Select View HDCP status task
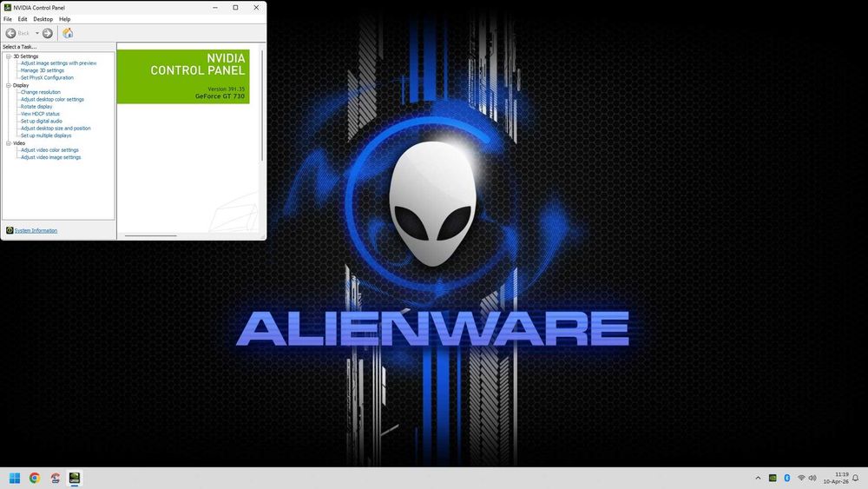Screen dimensions: 868x489 point(40,114)
